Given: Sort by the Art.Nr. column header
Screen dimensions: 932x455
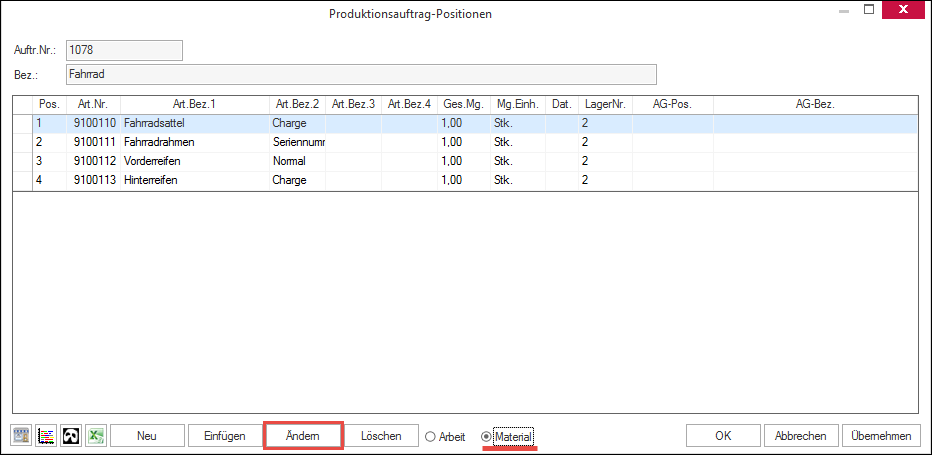Looking at the screenshot, I should pyautogui.click(x=93, y=104).
